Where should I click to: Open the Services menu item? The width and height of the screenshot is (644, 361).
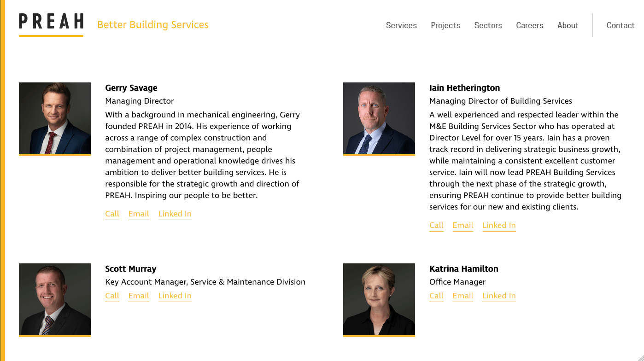(401, 25)
